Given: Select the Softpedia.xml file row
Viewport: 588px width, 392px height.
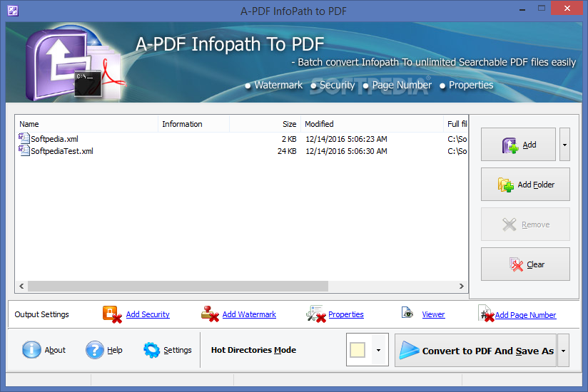Looking at the screenshot, I should pyautogui.click(x=243, y=139).
